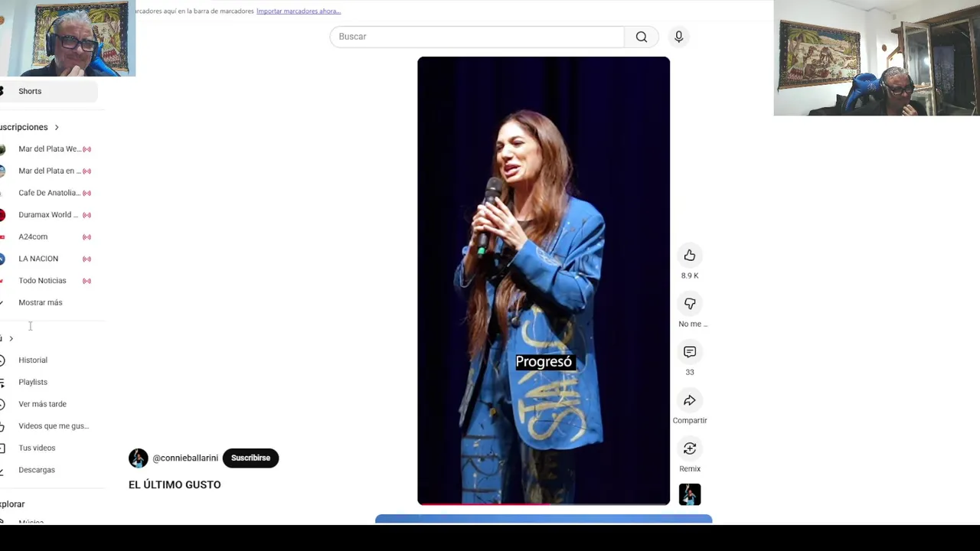This screenshot has width=980, height=551.
Task: Click the search magnifier button
Action: point(642,37)
